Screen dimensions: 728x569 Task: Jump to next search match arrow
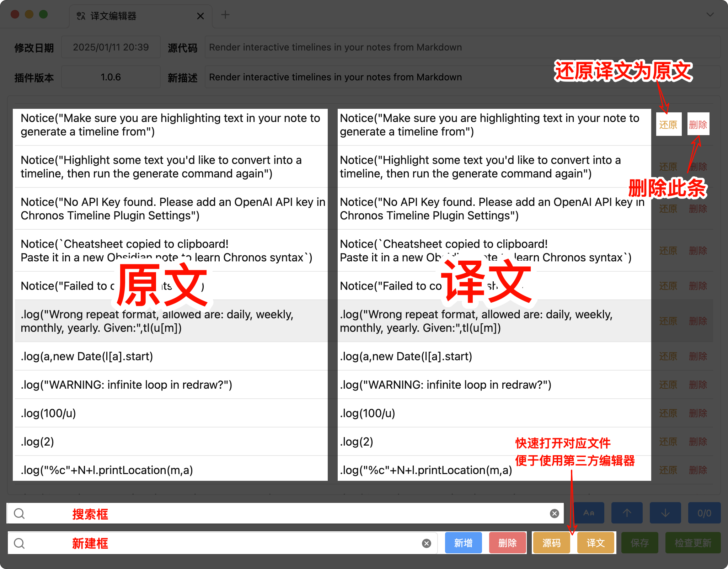(x=665, y=513)
